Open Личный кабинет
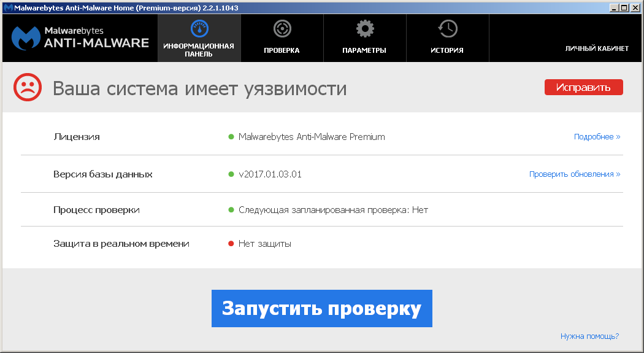This screenshot has height=353, width=644. tap(597, 48)
